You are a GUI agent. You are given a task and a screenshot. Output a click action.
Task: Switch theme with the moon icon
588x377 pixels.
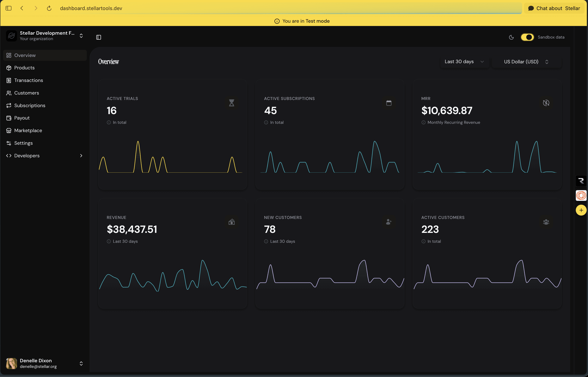tap(511, 37)
